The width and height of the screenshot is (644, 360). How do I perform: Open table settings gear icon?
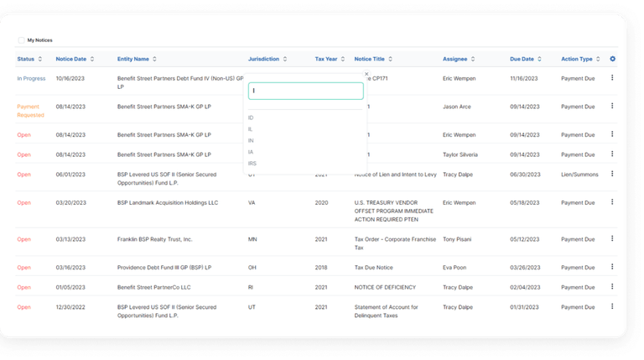(x=612, y=59)
